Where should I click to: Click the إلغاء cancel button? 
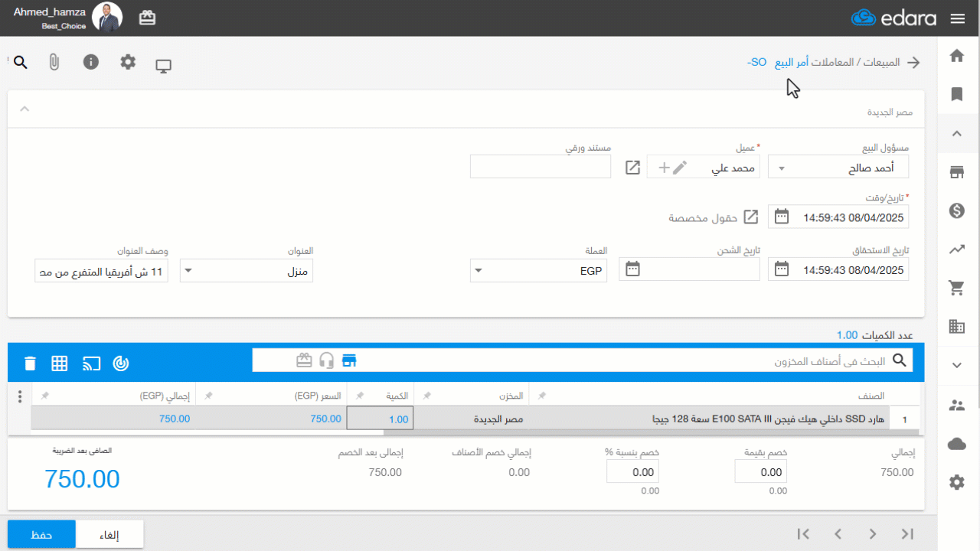tap(109, 534)
